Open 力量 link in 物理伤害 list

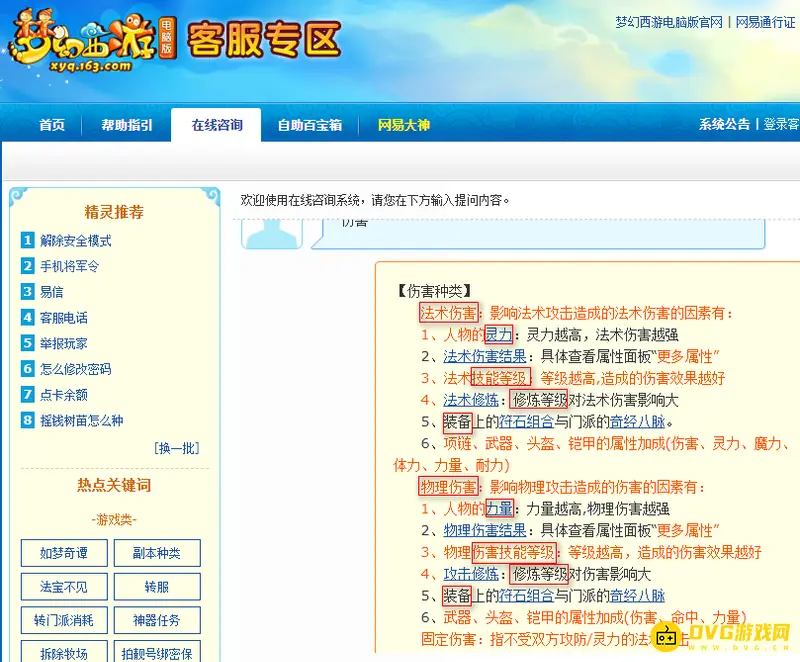click(x=498, y=508)
